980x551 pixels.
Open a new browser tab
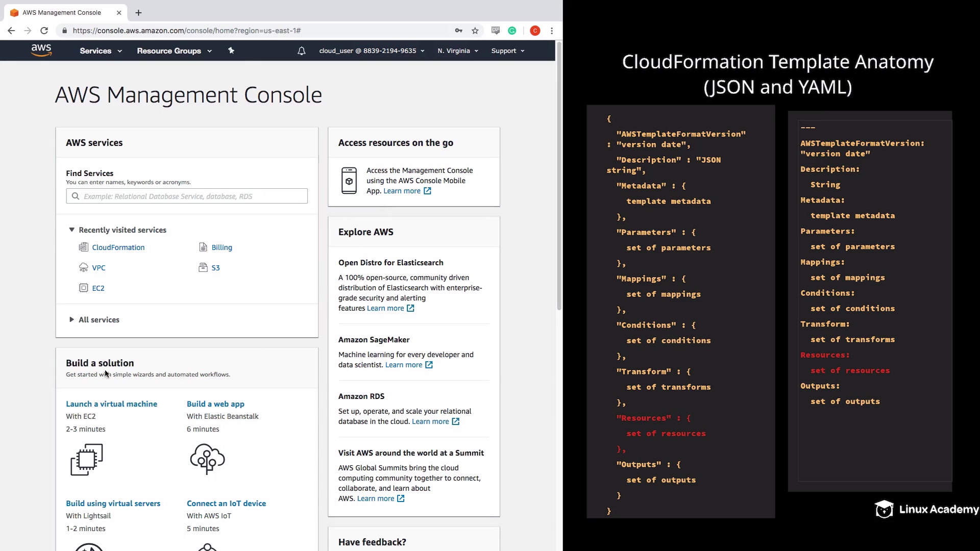point(138,13)
